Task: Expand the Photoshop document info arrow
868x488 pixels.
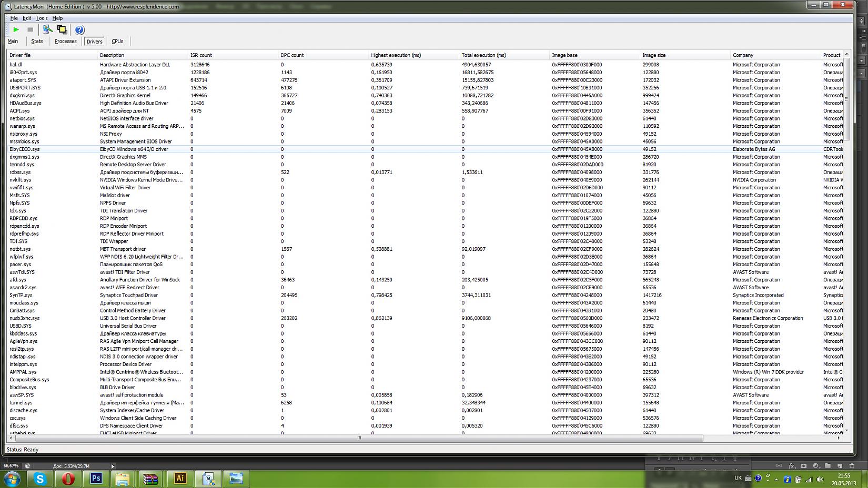Action: click(113, 466)
